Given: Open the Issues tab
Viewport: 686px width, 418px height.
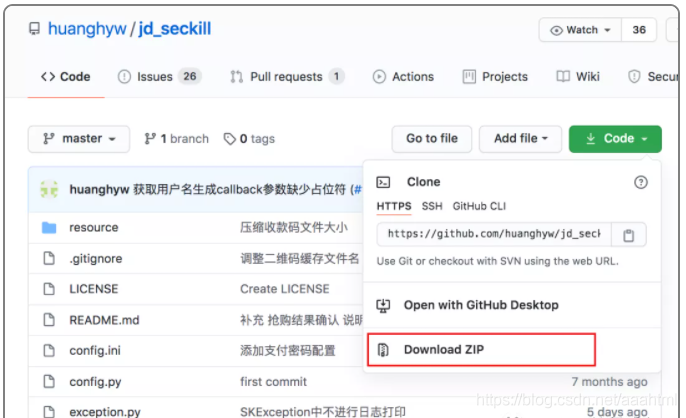Looking at the screenshot, I should [x=159, y=77].
